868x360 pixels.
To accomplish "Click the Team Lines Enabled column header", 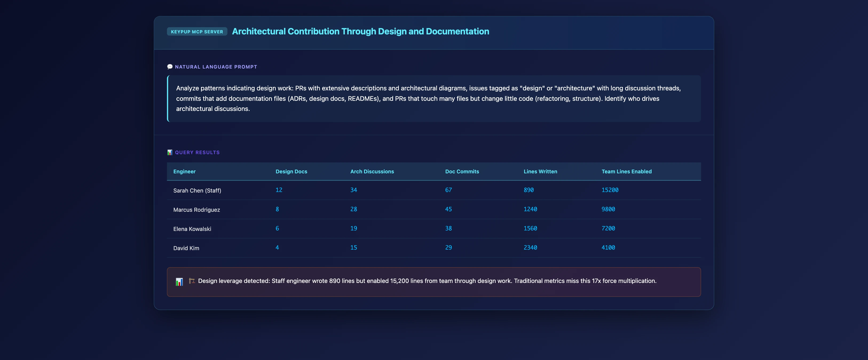I will (627, 171).
